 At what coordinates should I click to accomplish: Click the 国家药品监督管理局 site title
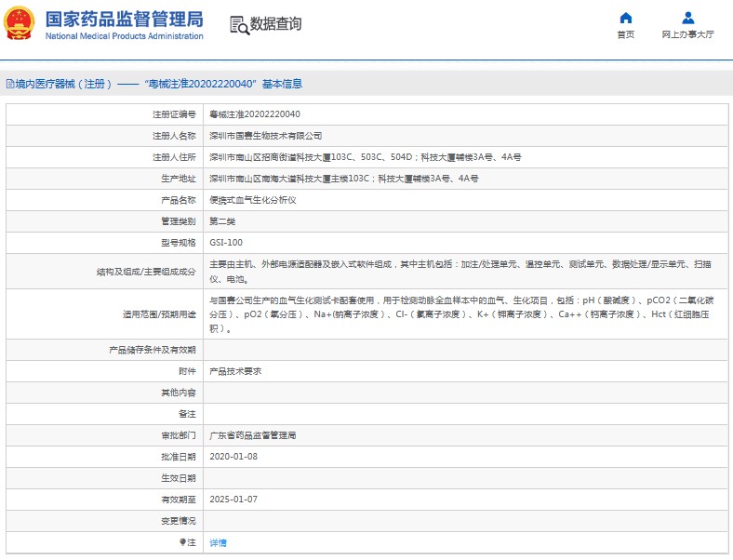click(x=124, y=18)
